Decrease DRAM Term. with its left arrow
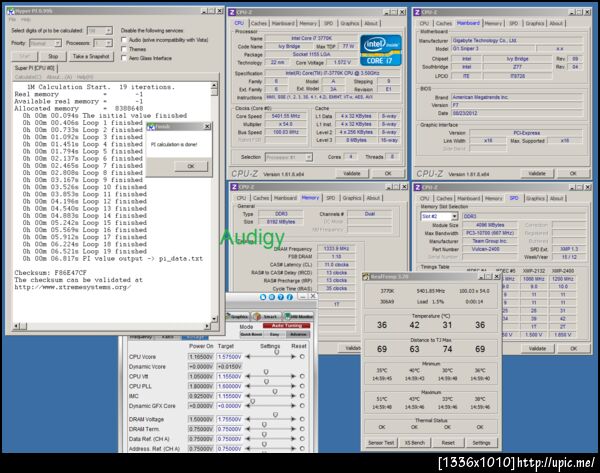Screen dimensions: 600x473 coord(248,429)
